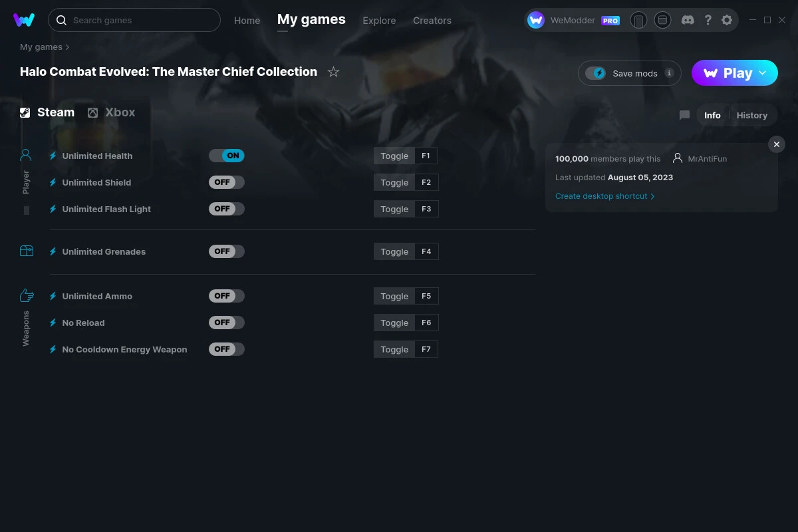The image size is (798, 532).
Task: Click the Player category icon
Action: pyautogui.click(x=26, y=155)
